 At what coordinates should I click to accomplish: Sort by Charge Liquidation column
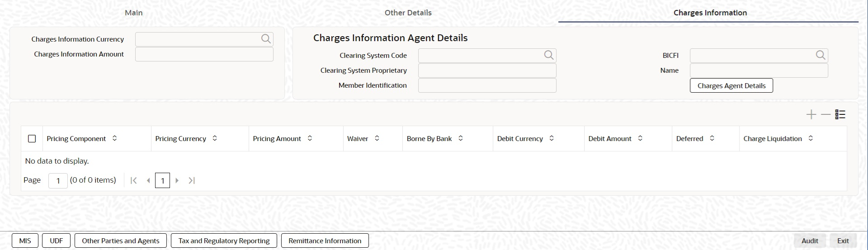click(x=811, y=138)
